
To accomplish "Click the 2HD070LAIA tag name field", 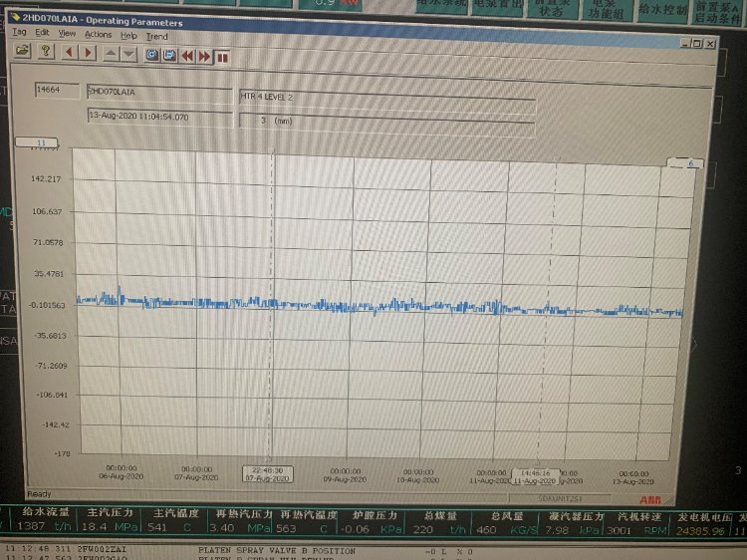I will (x=157, y=92).
